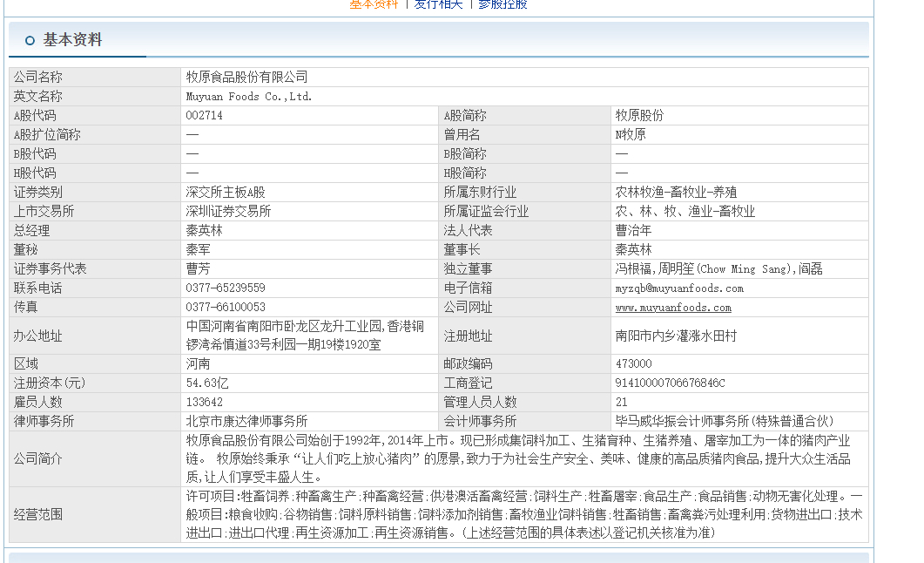Click the 董事长 value 秦英林
This screenshot has height=563, width=924.
[x=633, y=250]
